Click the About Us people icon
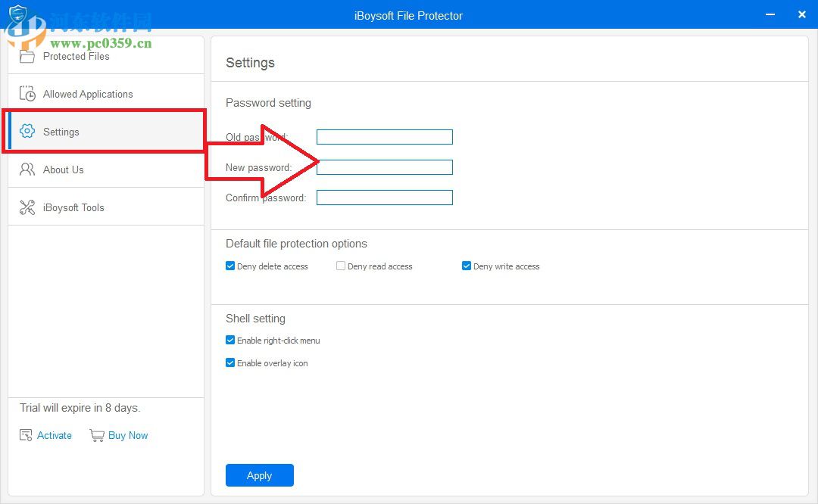The width and height of the screenshot is (818, 504). [27, 169]
